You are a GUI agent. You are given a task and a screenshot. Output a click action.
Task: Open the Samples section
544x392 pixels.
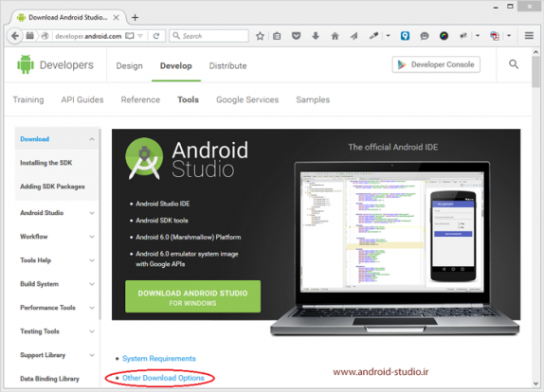point(313,99)
